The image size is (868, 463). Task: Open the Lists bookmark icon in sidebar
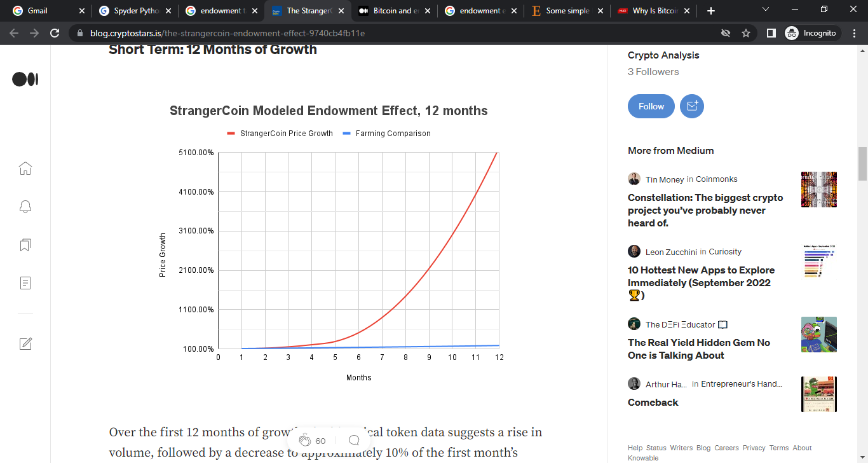pyautogui.click(x=25, y=245)
